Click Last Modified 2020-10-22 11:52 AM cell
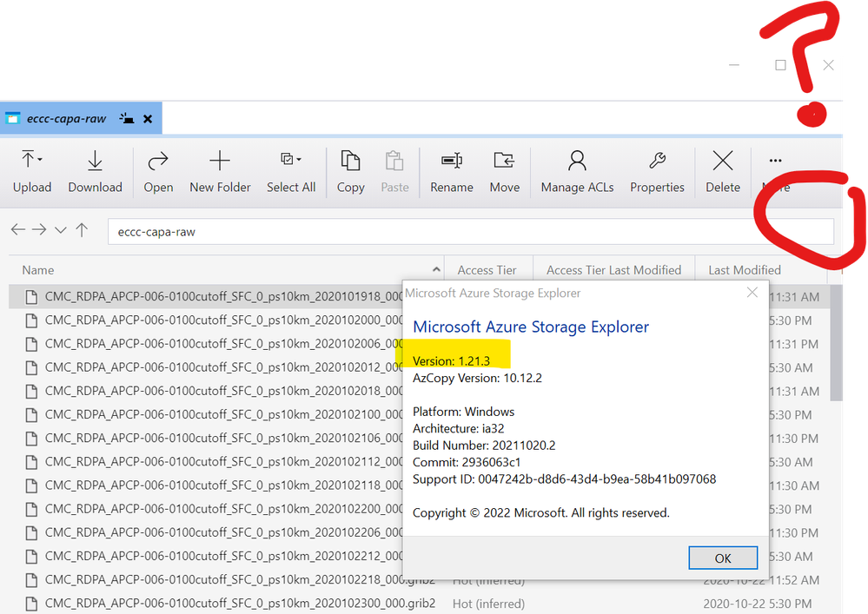 (761, 580)
